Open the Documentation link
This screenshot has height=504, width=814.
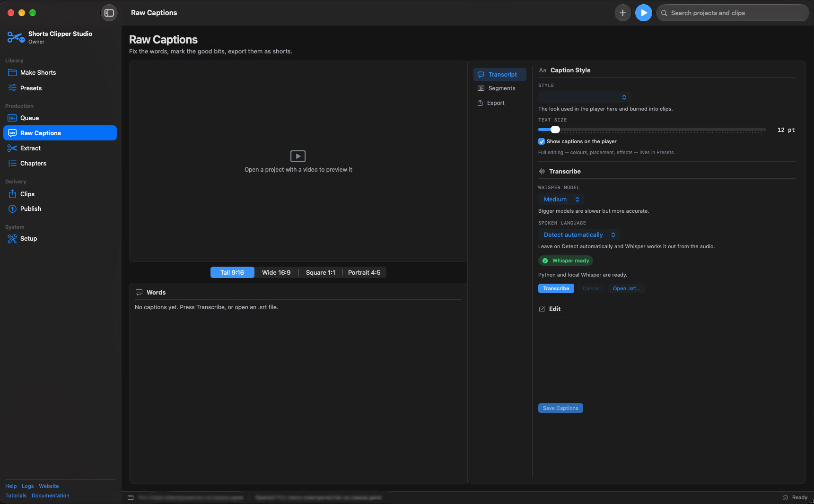[51, 495]
